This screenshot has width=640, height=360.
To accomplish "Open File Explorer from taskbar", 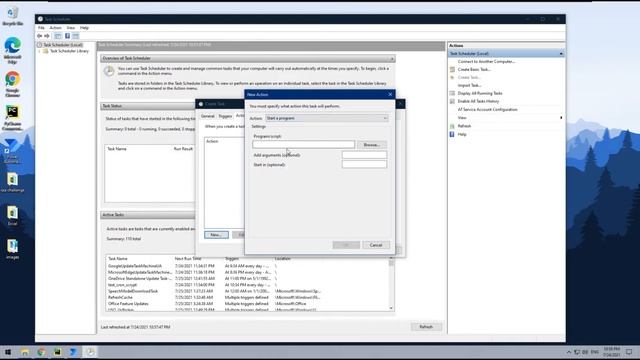I will pos(24,352).
